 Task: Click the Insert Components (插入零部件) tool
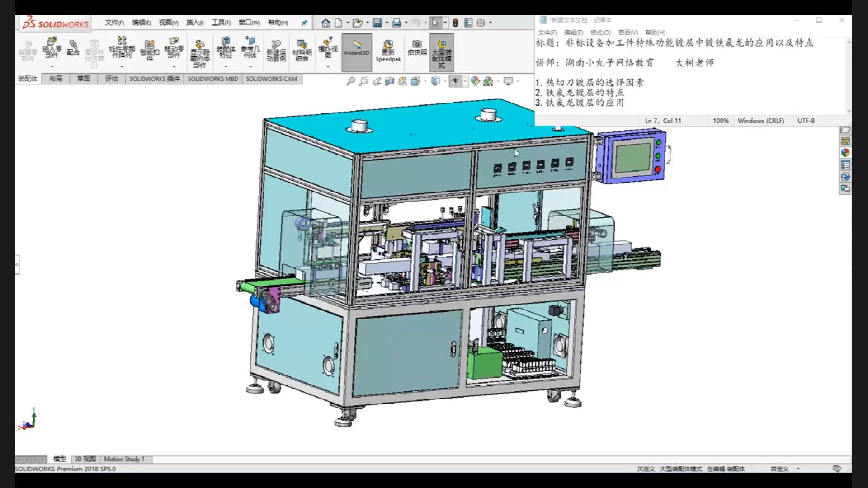52,48
